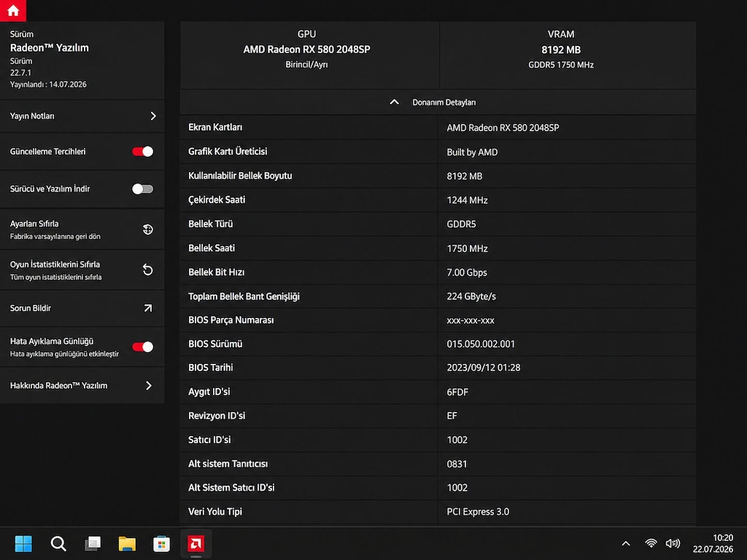Select AMD Radeon Software taskbar icon
This screenshot has width=747, height=560.
[196, 543]
